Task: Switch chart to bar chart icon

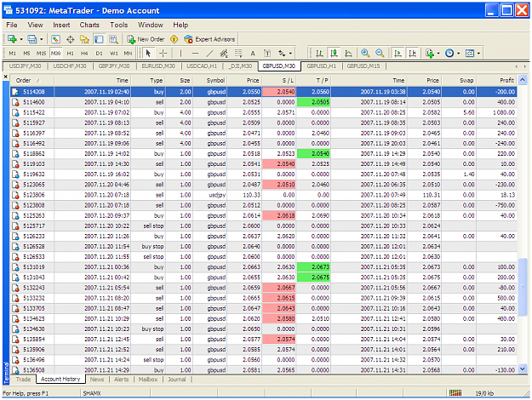Action: (x=319, y=54)
